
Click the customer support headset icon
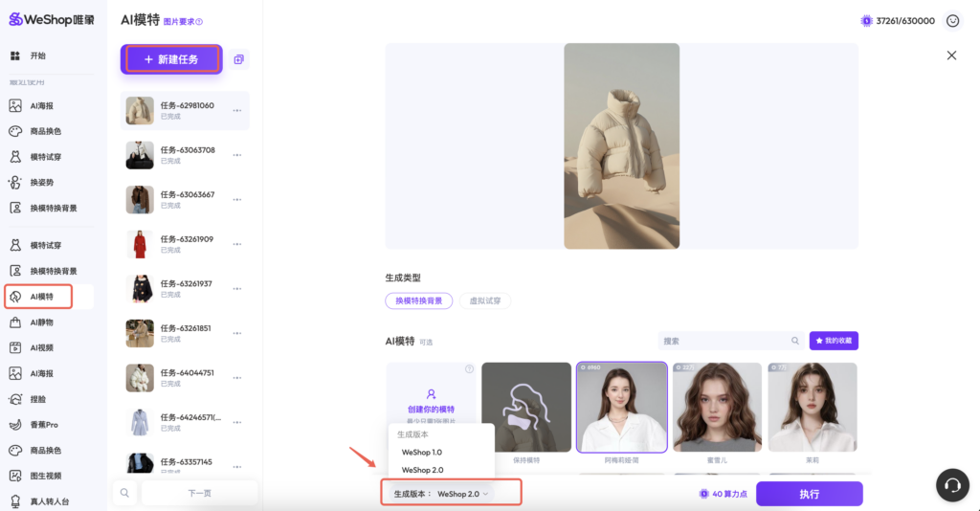click(x=952, y=484)
